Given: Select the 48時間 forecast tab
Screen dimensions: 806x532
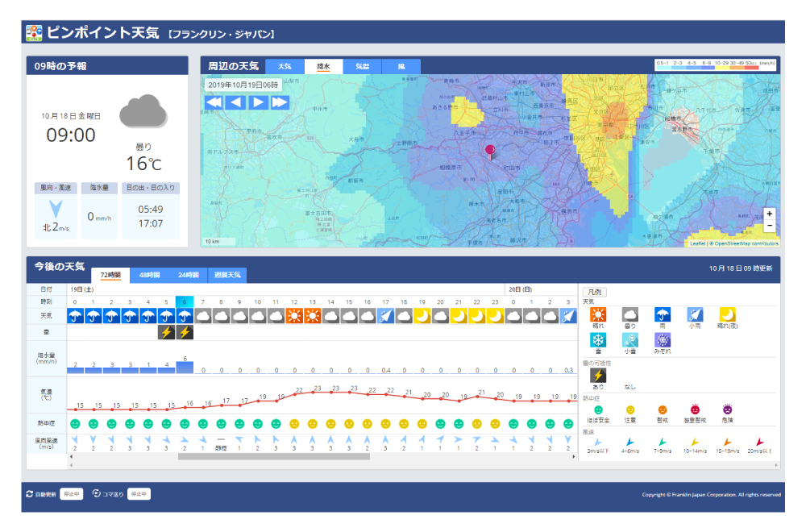Looking at the screenshot, I should click(150, 275).
